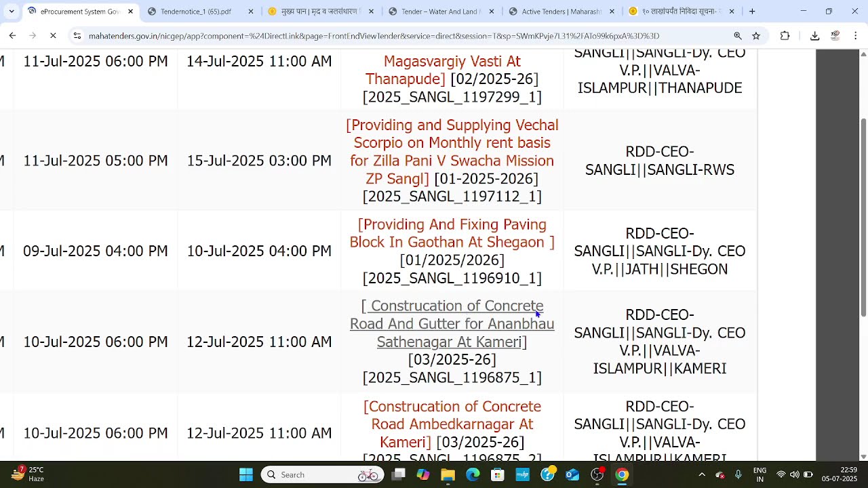Click the JATH||SHEGON organisation cell
This screenshot has width=868, height=488.
tap(660, 251)
